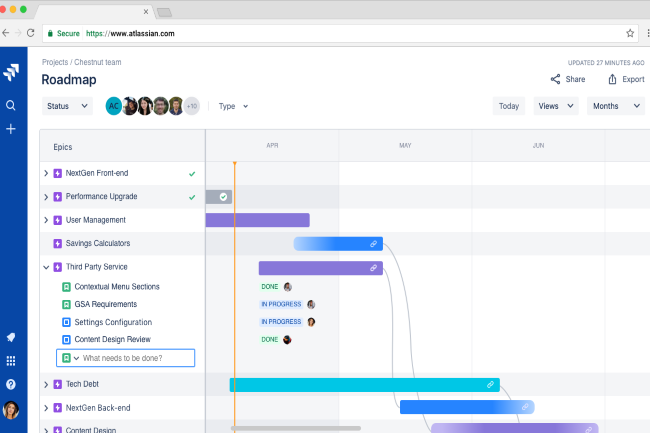The width and height of the screenshot is (650, 433).
Task: Expand the Tech Debt epic
Action: [x=46, y=385]
